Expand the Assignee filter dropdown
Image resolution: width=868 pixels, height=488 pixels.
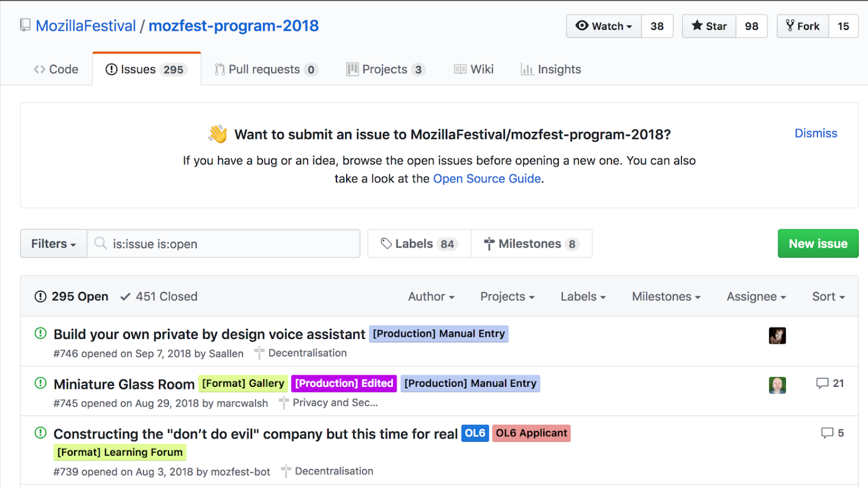click(756, 296)
